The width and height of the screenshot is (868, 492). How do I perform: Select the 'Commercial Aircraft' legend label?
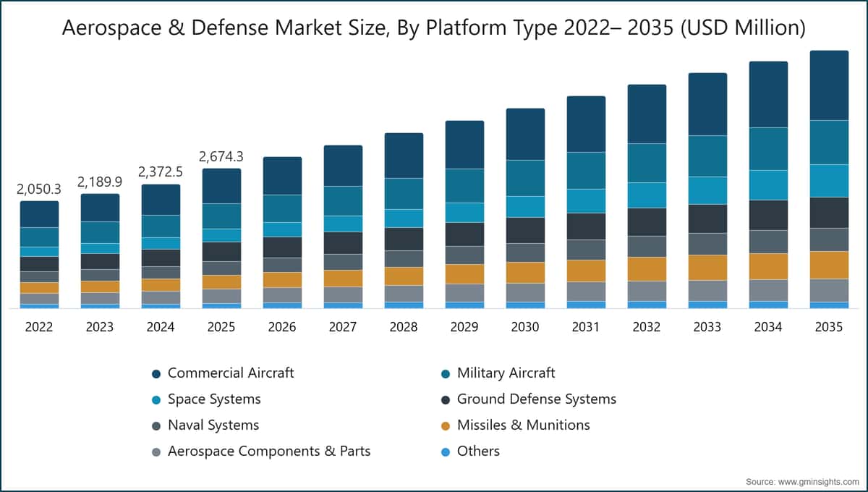(x=231, y=373)
